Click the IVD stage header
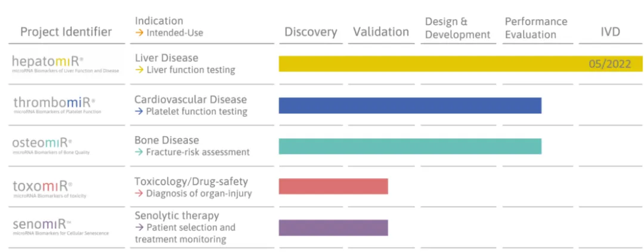Image resolution: width=644 pixels, height=252 pixels. click(610, 32)
